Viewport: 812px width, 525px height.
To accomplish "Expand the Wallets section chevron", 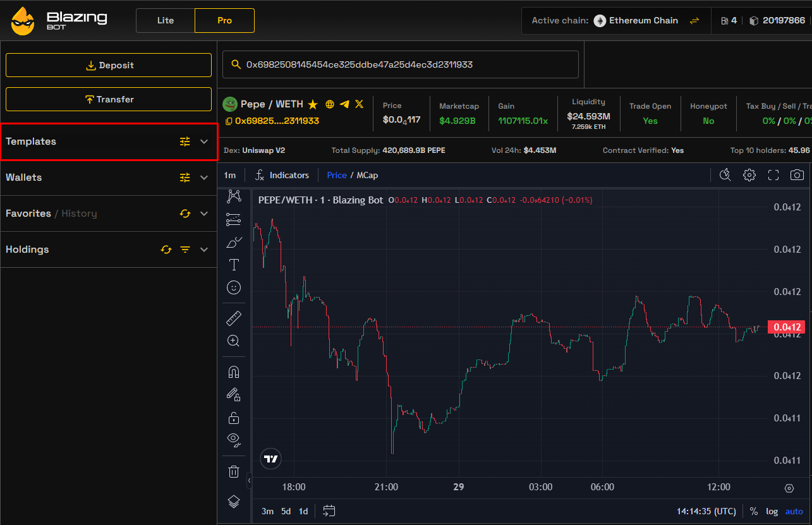I will 204,178.
